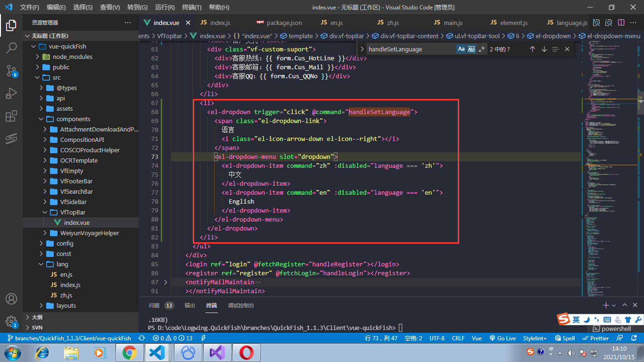The height and width of the screenshot is (362, 644).
Task: Expand the node_modules folder
Action: coord(72,57)
